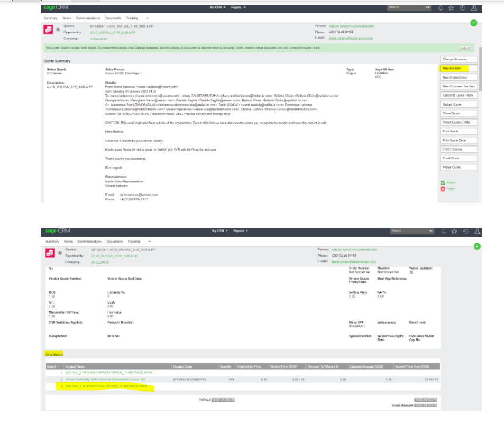Click the red Reject X icon
Image resolution: width=504 pixels, height=425 pixels.
tap(443, 189)
